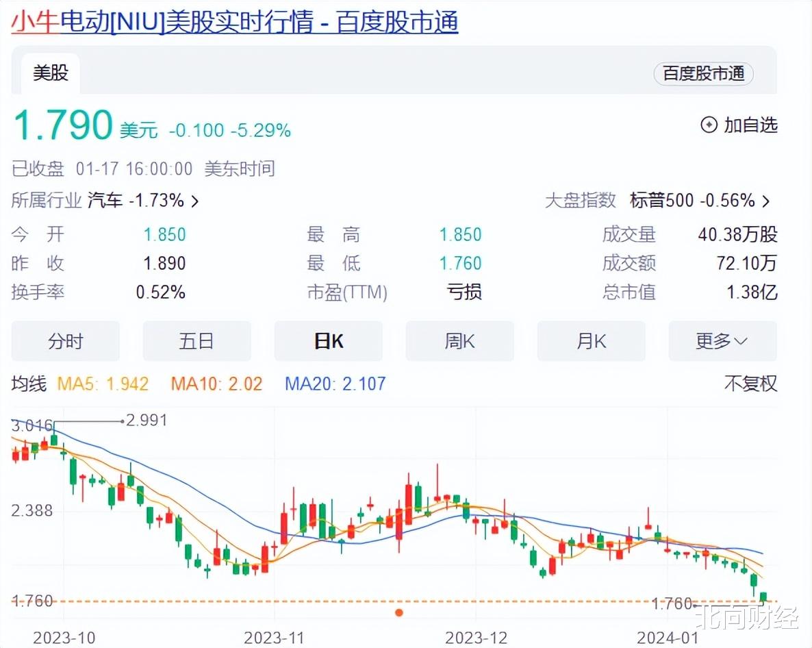
Task: Select the 周K chart tab
Action: pyautogui.click(x=460, y=341)
